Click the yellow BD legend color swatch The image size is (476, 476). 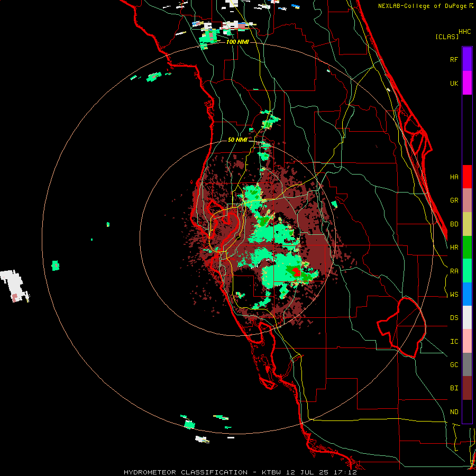(x=467, y=224)
